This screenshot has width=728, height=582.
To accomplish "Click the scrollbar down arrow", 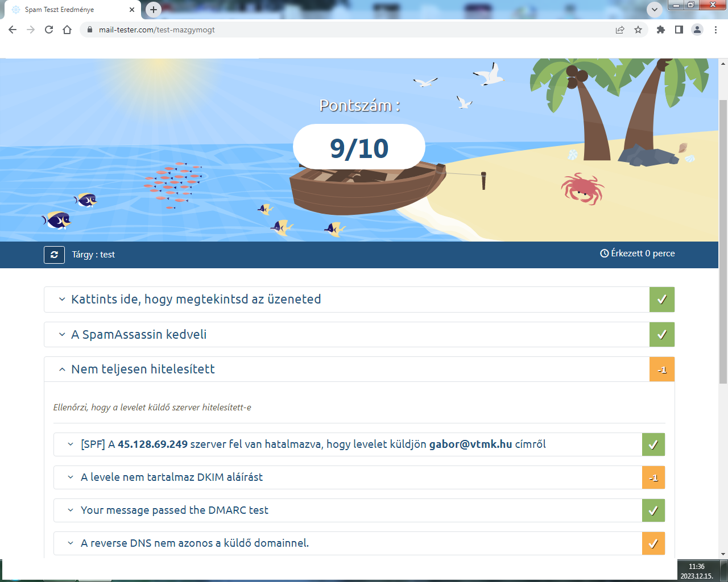I will 723,554.
